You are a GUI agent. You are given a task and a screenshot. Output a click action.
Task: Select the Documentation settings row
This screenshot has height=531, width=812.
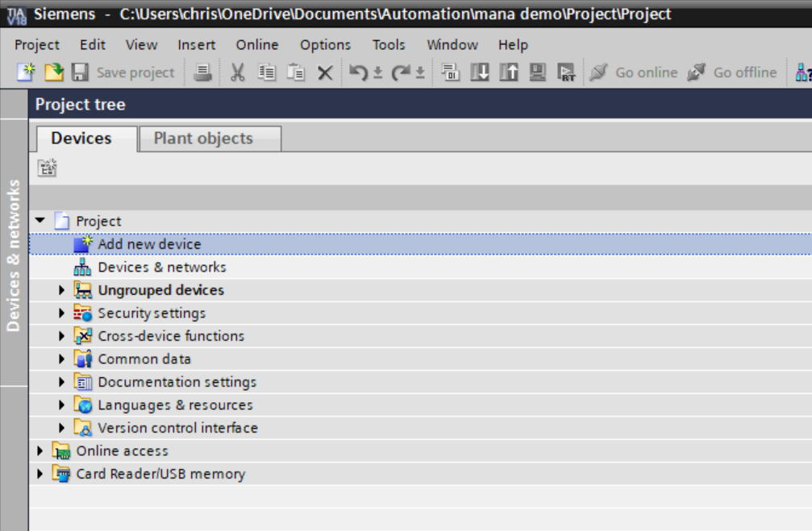pyautogui.click(x=420, y=382)
